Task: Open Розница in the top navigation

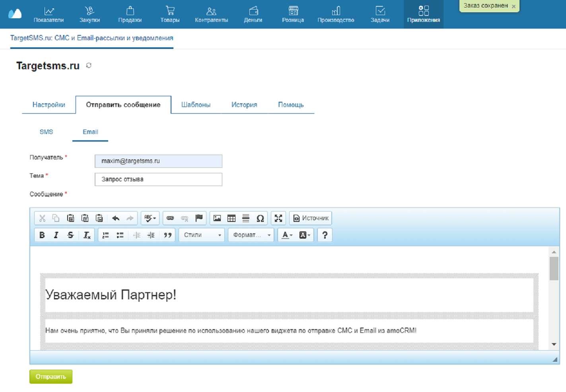Action: pyautogui.click(x=293, y=14)
